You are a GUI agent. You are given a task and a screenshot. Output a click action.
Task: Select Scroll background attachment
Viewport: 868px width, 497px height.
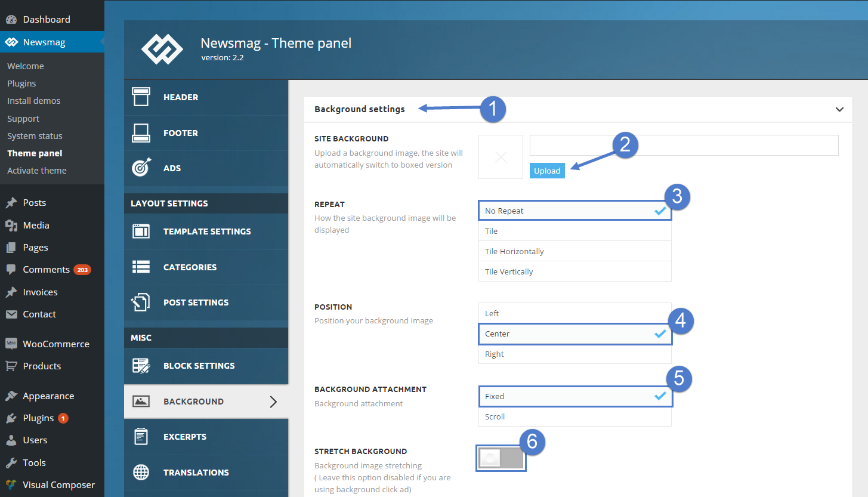[575, 416]
